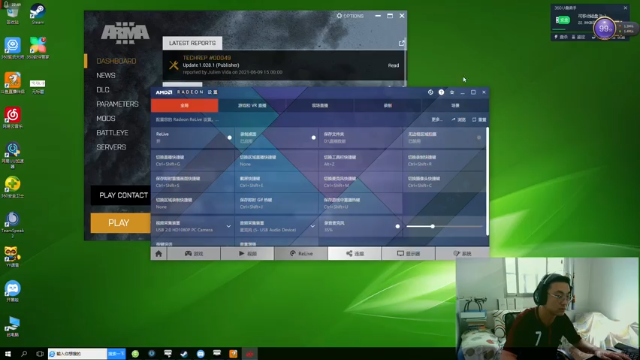Toggle the microphone volume switch

[x=398, y=226]
